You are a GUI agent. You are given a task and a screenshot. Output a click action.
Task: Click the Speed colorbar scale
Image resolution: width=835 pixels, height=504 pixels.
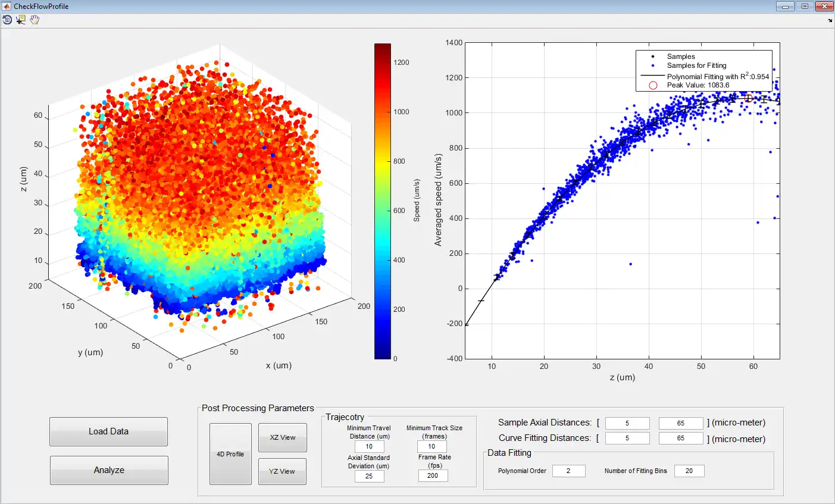383,201
